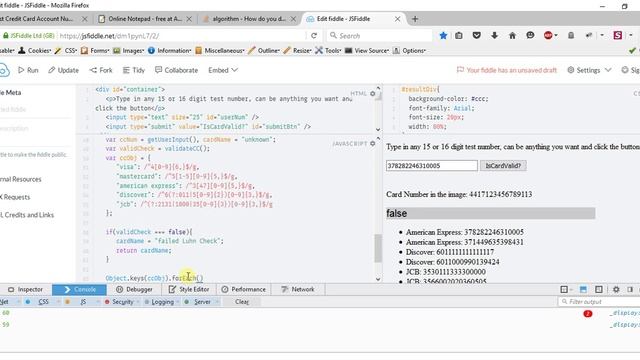The height and width of the screenshot is (360, 640).
Task: Open the Outline web developer menu
Action: coord(264,51)
